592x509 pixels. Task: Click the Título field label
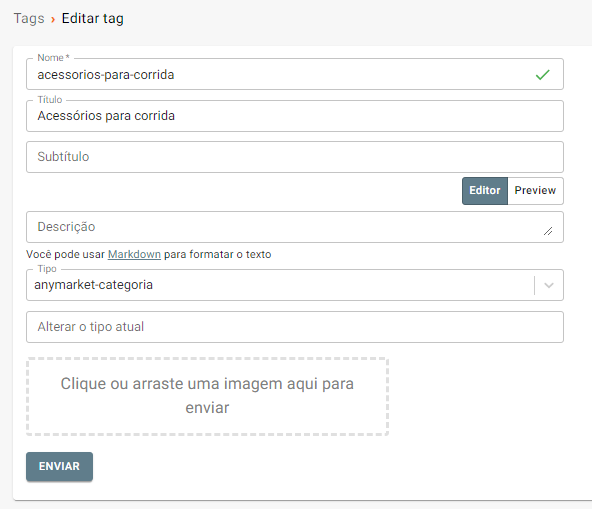click(49, 100)
